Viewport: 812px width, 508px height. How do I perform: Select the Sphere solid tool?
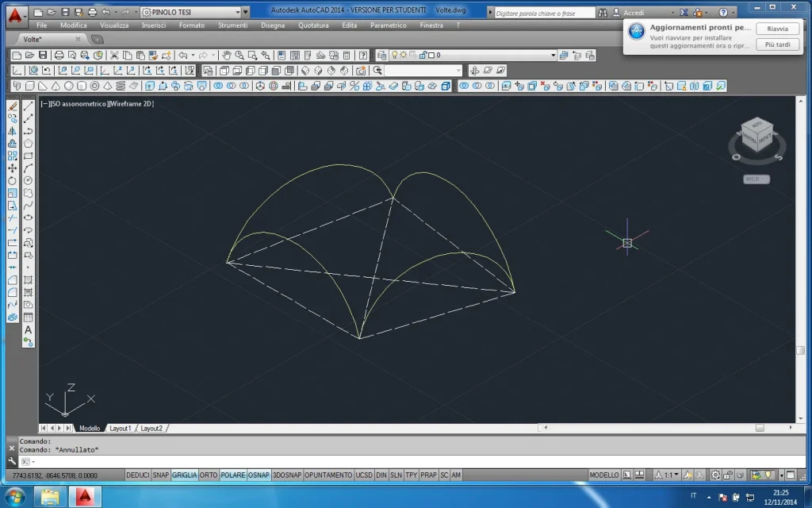tap(68, 86)
